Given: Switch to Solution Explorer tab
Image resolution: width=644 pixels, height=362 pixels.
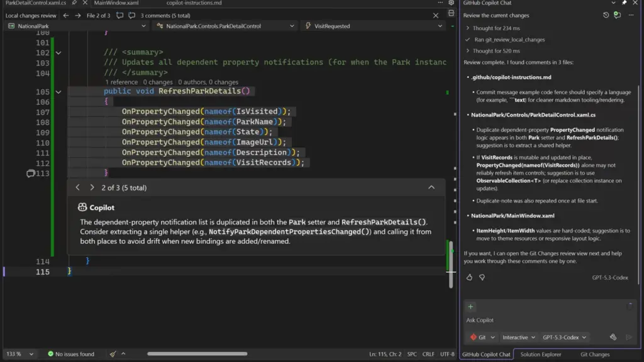Looking at the screenshot, I should 540,354.
